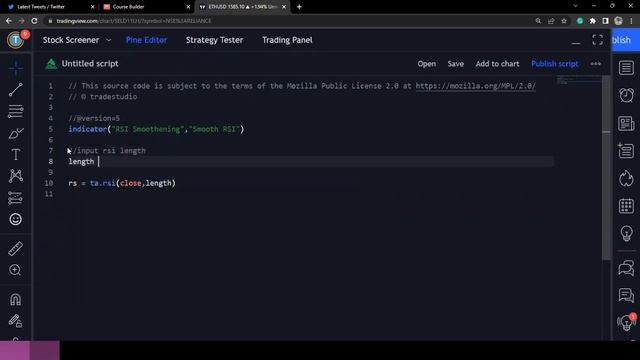This screenshot has height=360, width=640.
Task: Open the prediction and measurement tools
Action: pyautogui.click(x=16, y=198)
